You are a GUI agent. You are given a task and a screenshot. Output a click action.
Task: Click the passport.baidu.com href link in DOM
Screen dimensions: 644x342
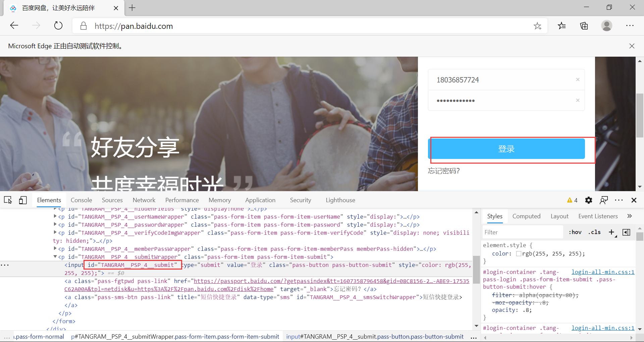point(267,285)
